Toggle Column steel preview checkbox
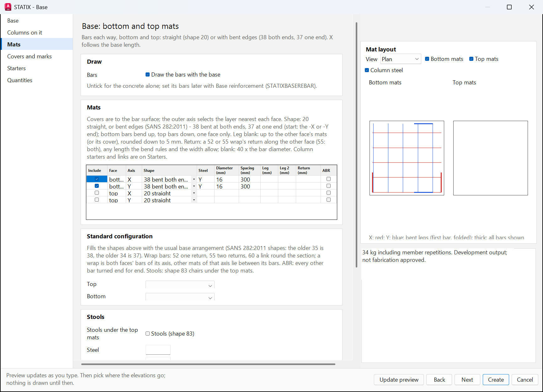 (367, 70)
